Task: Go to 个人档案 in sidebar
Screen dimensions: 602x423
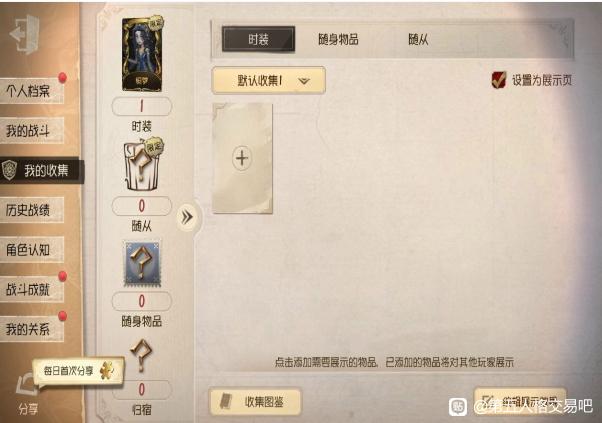Action: (x=31, y=91)
